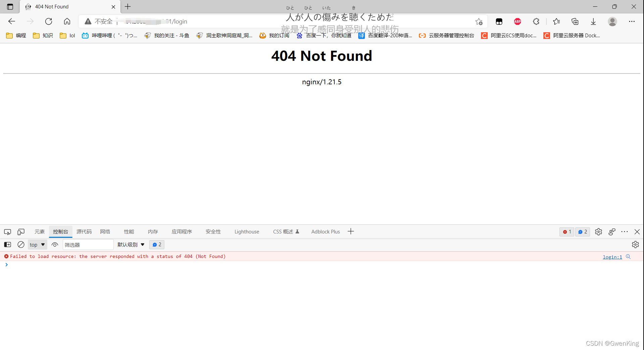
Task: Open a new browser tab
Action: (128, 6)
